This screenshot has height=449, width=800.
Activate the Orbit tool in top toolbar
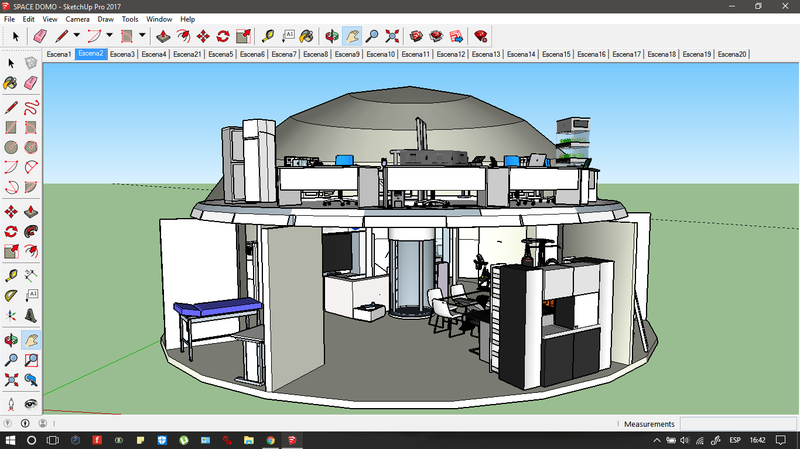332,36
